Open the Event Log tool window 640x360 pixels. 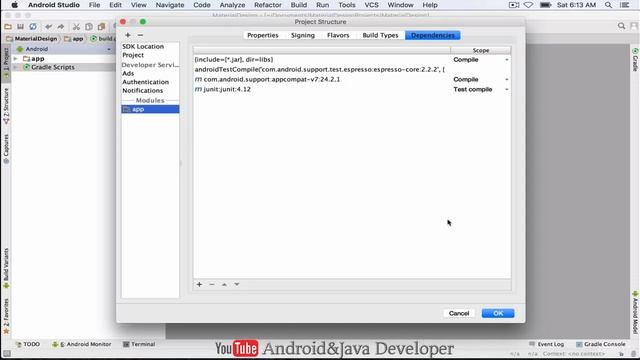coord(546,344)
